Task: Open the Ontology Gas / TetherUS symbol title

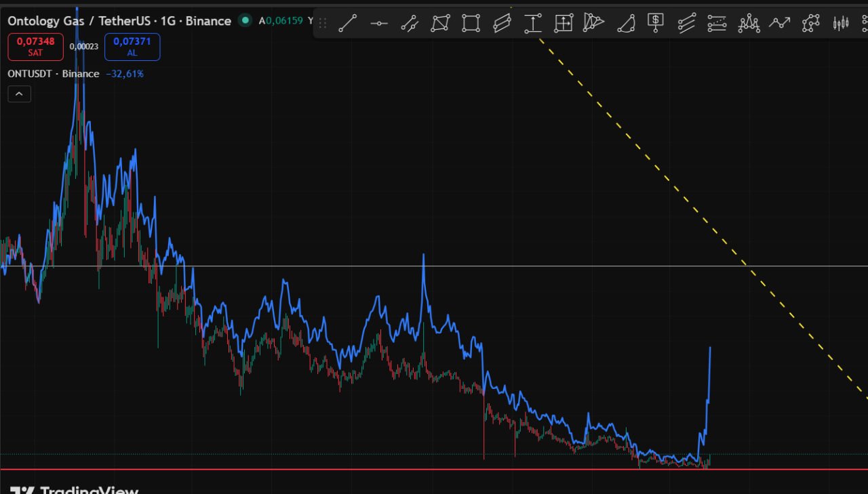Action: pos(119,21)
